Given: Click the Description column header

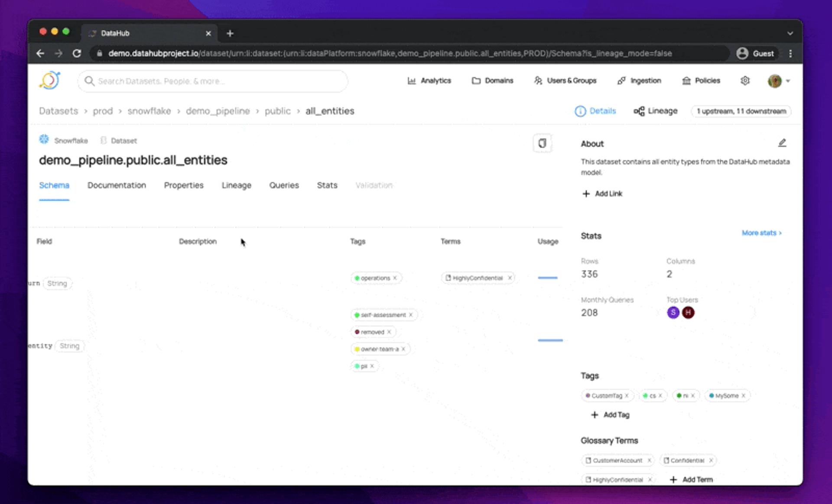Looking at the screenshot, I should 198,241.
